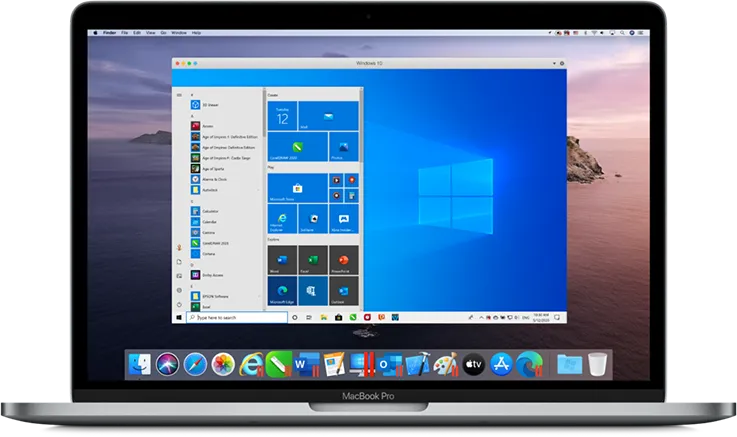Open the Windows 10 window dropdown arrow
This screenshot has height=437, width=737.
click(x=554, y=63)
